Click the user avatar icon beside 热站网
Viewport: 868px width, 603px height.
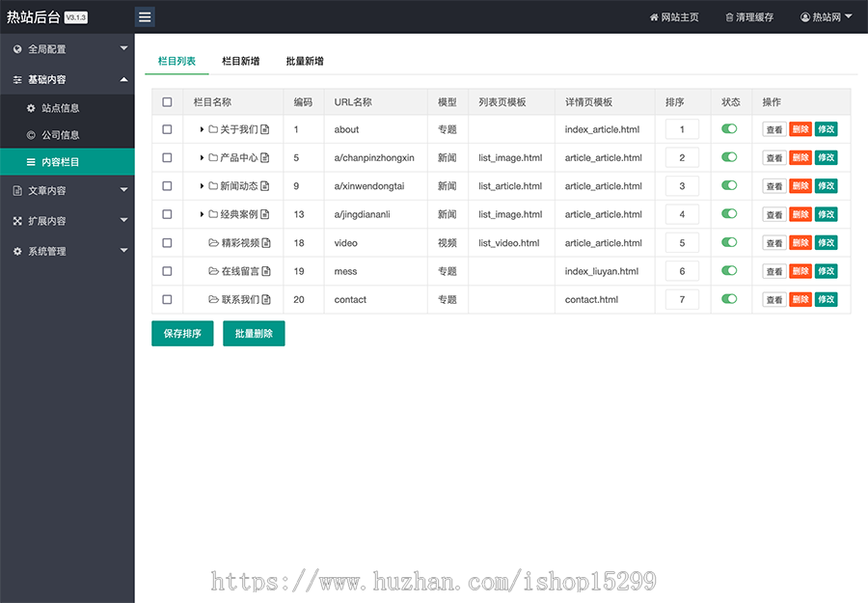pyautogui.click(x=805, y=17)
